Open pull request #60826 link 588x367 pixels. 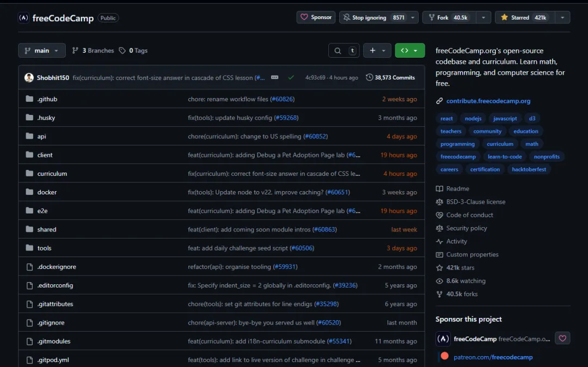pyautogui.click(x=282, y=99)
